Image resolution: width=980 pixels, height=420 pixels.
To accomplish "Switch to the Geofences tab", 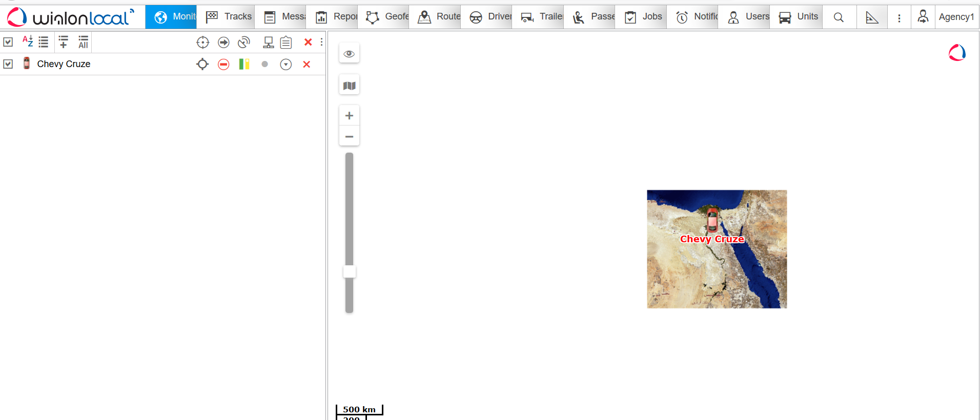I will pos(387,17).
